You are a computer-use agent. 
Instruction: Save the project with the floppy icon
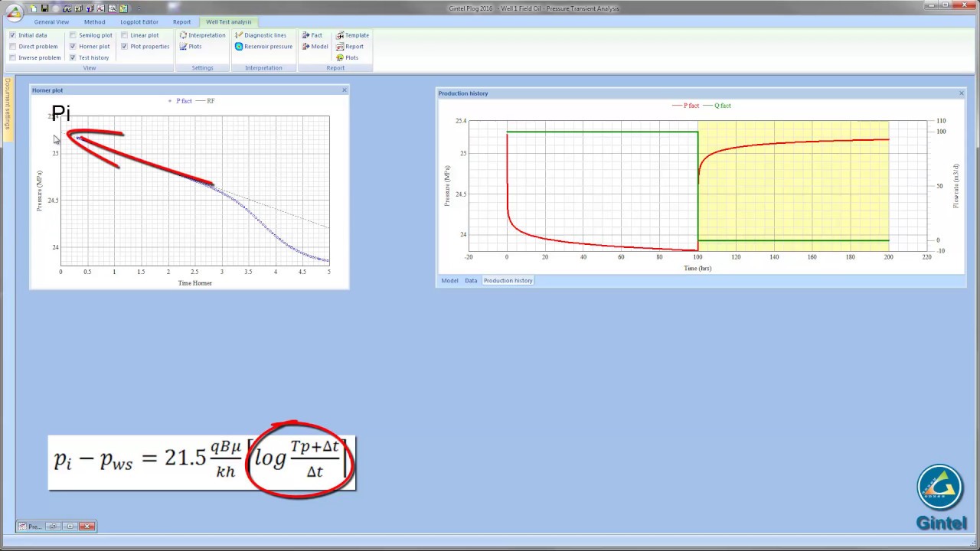point(45,8)
